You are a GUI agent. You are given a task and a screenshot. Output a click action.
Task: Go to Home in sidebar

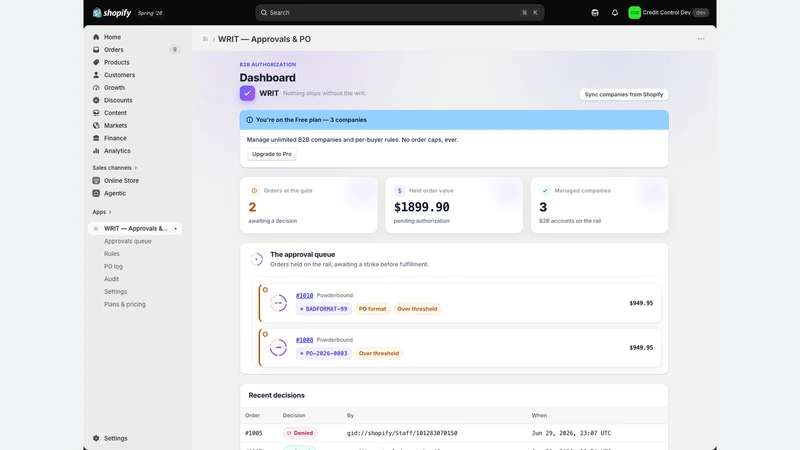112,37
